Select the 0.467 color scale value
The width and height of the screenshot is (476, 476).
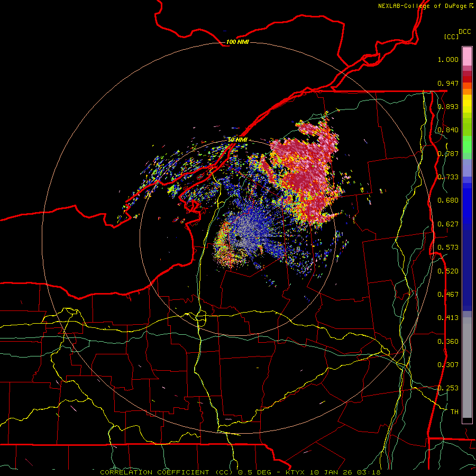click(x=448, y=295)
